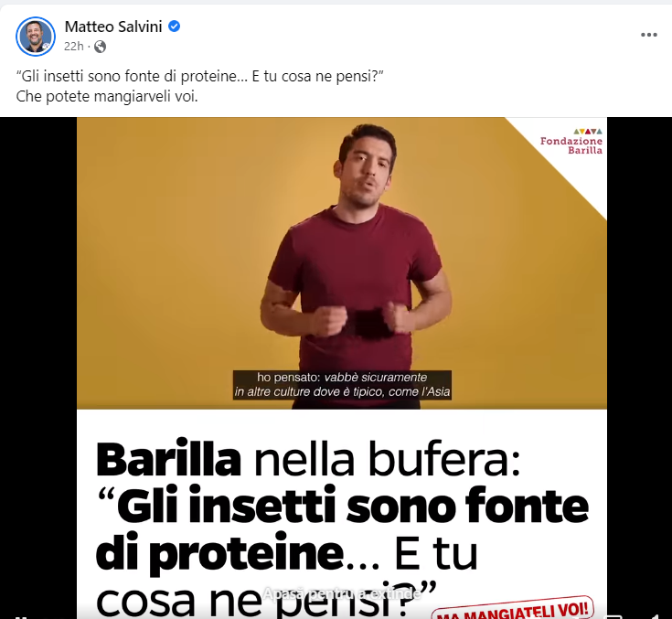Click the Fondazione Barilla logo in the video
Image resolution: width=672 pixels, height=619 pixels.
point(571,142)
